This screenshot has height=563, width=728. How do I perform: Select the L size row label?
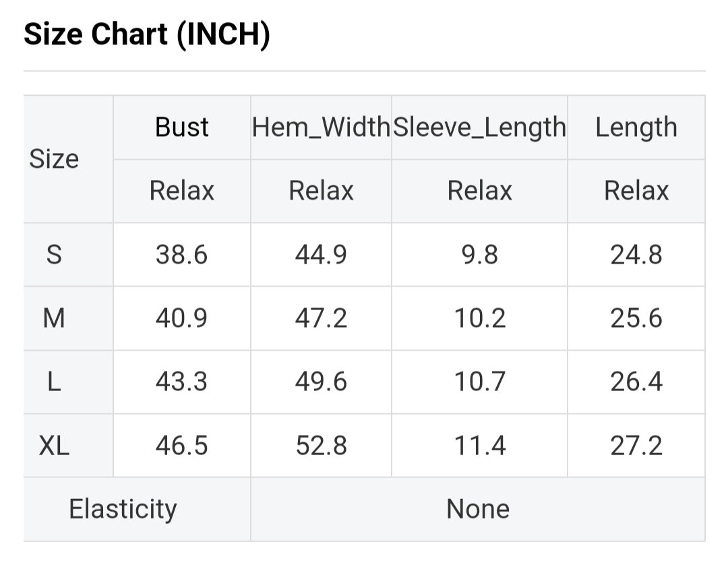click(x=54, y=382)
